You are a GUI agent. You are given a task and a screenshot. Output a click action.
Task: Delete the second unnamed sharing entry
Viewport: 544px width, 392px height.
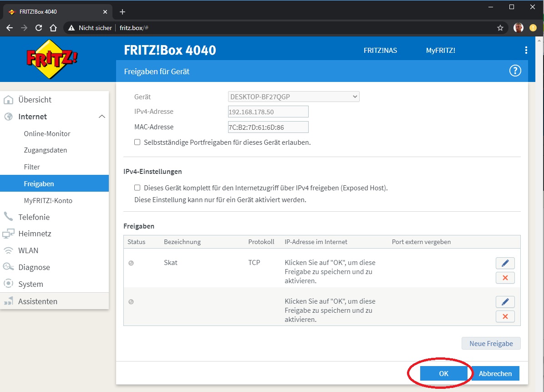click(505, 316)
